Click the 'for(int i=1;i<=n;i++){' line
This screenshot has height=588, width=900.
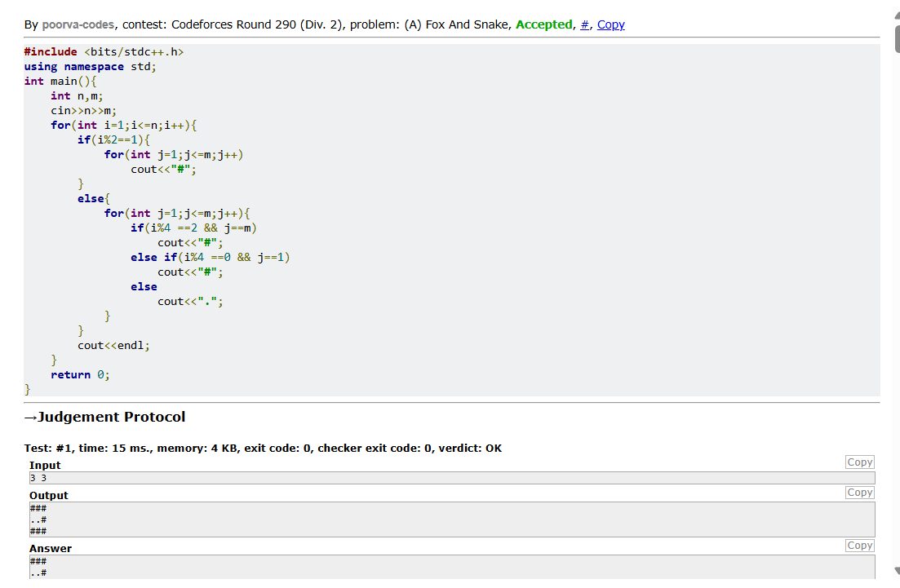pyautogui.click(x=124, y=125)
